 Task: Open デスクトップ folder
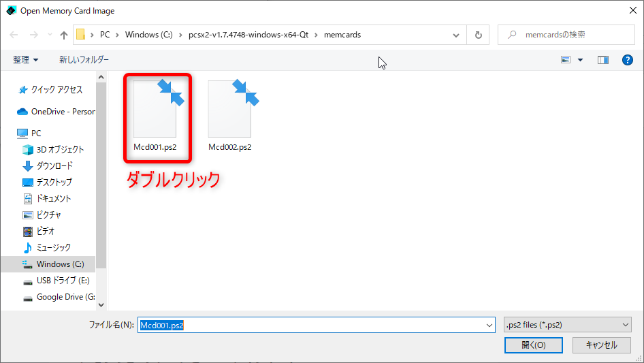[x=47, y=182]
